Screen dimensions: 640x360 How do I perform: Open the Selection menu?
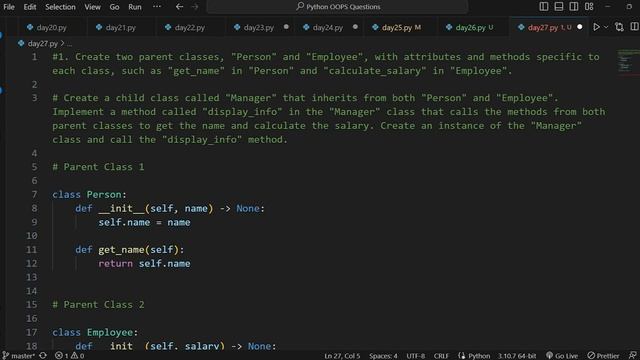point(60,7)
